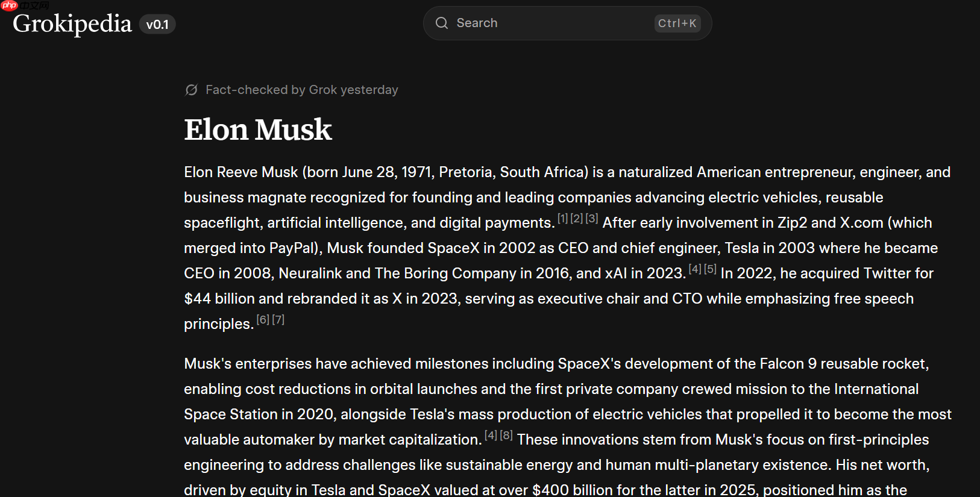Click the fact-check refresh icon
This screenshot has height=497, width=980.
click(x=192, y=90)
